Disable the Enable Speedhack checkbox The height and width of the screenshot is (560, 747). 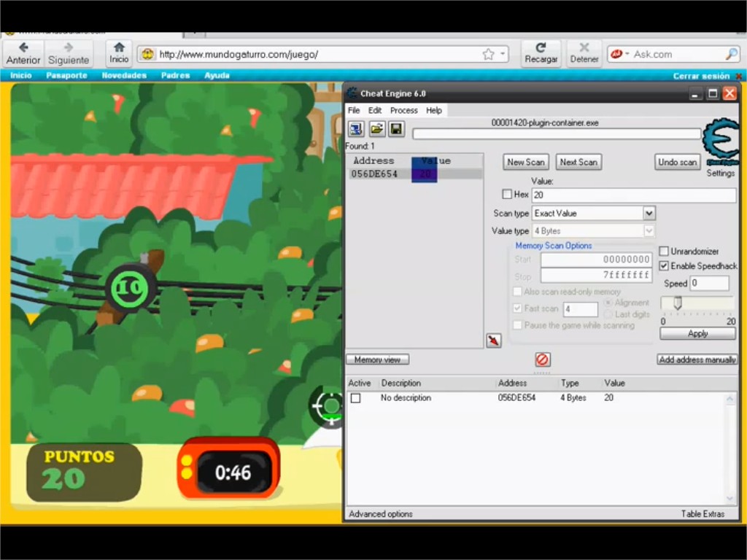pyautogui.click(x=664, y=265)
